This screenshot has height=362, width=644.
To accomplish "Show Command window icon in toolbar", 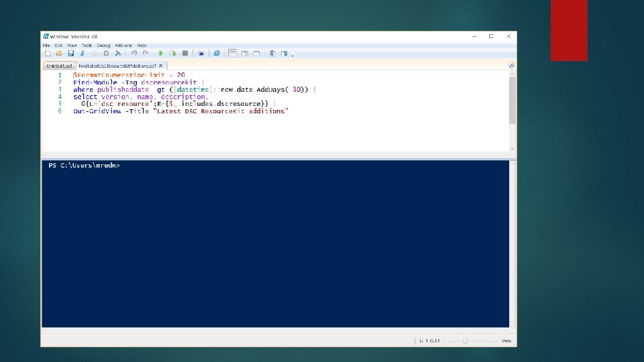I will point(272,54).
